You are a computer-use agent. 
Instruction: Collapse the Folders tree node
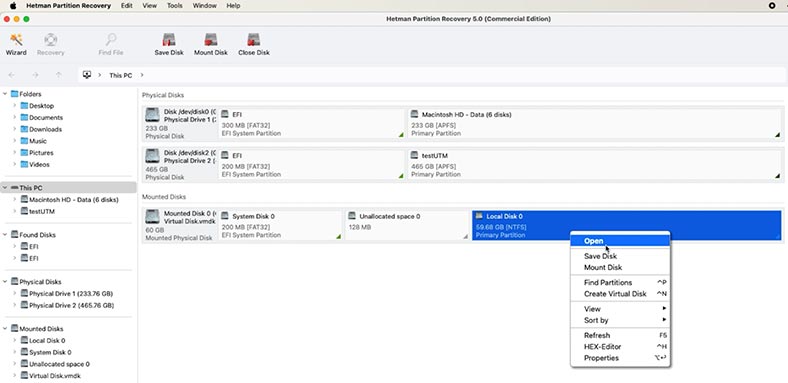[x=5, y=94]
